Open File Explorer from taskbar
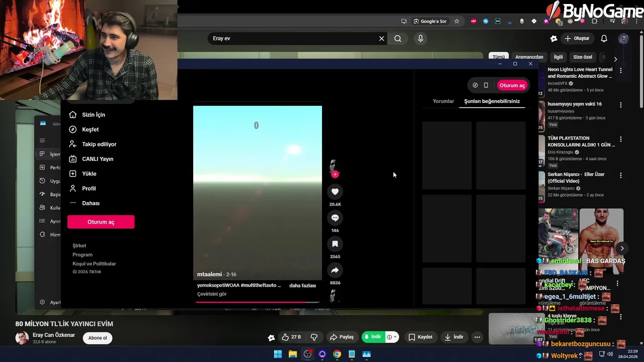This screenshot has width=644, height=362. pos(292,354)
